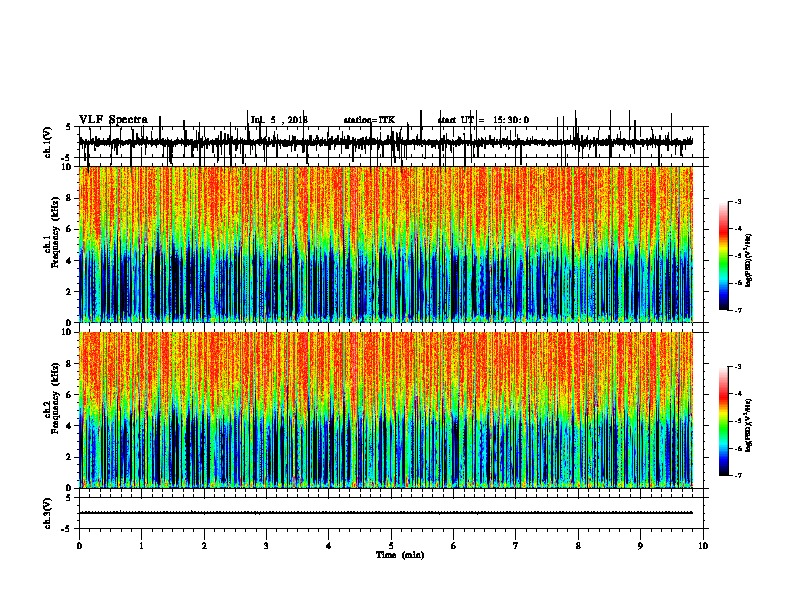Click the ch.1 color bar log(PSD) label
Screen dimensions: 792x612
[x=749, y=260]
